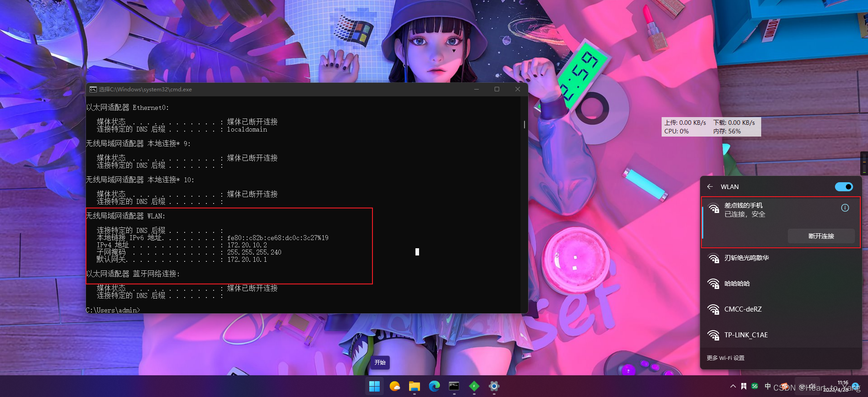Click default gateway 172.20.10.1 text

(x=247, y=260)
